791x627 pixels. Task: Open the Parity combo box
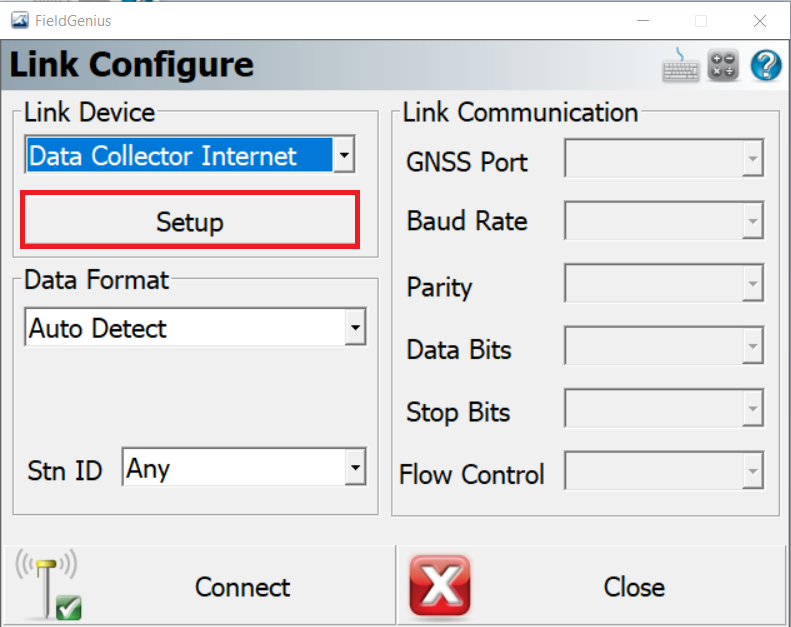click(664, 283)
